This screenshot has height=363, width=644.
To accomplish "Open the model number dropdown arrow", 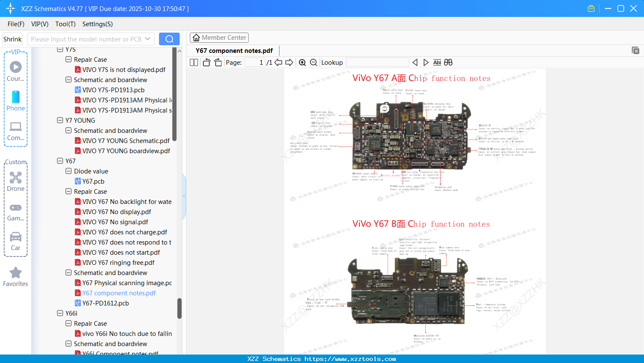I will pos(148,38).
